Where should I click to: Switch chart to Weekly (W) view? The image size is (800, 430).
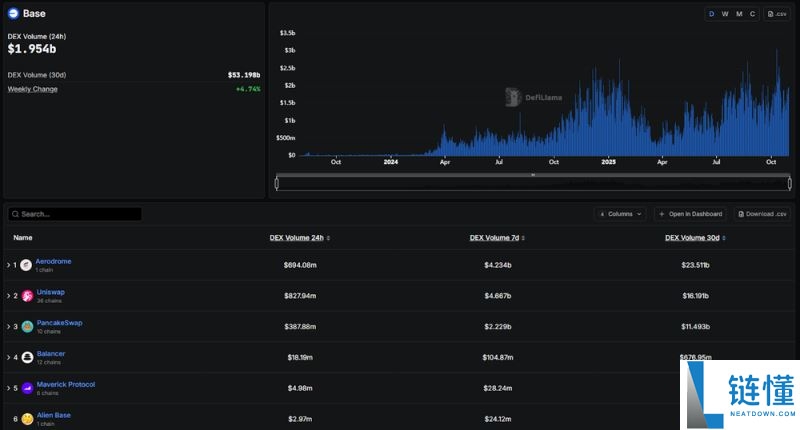pos(725,14)
